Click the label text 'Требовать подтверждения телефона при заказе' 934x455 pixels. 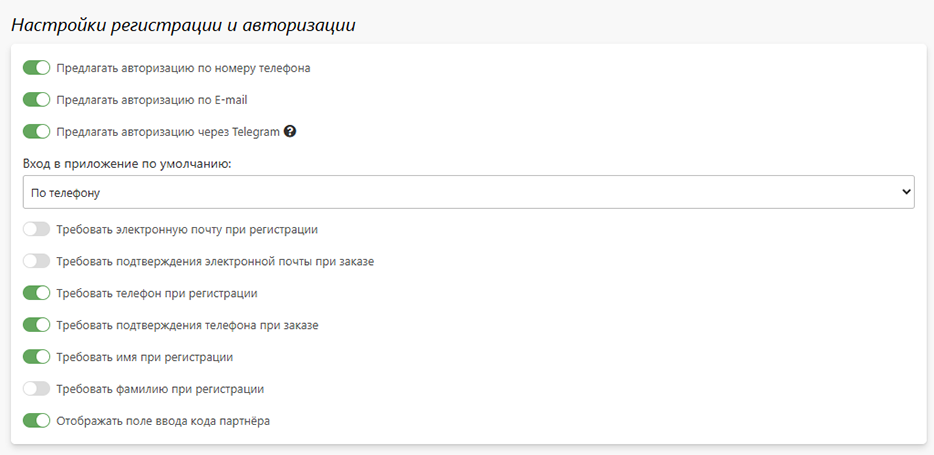(188, 326)
